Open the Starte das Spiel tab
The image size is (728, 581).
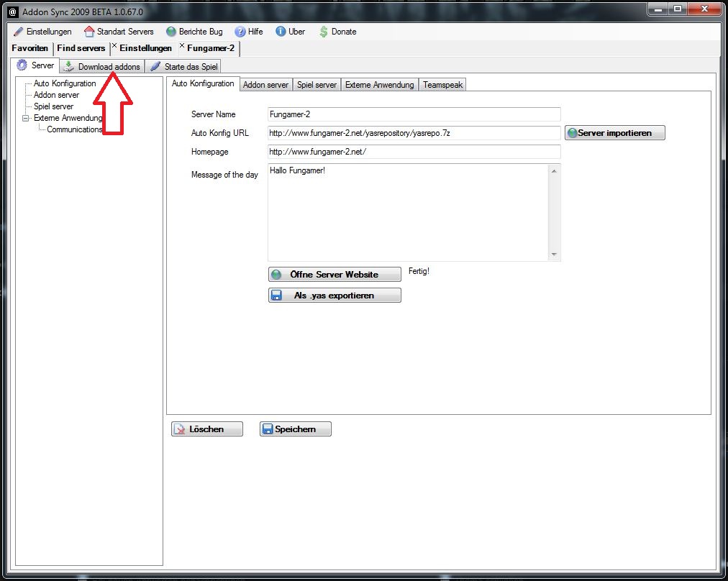pos(183,67)
